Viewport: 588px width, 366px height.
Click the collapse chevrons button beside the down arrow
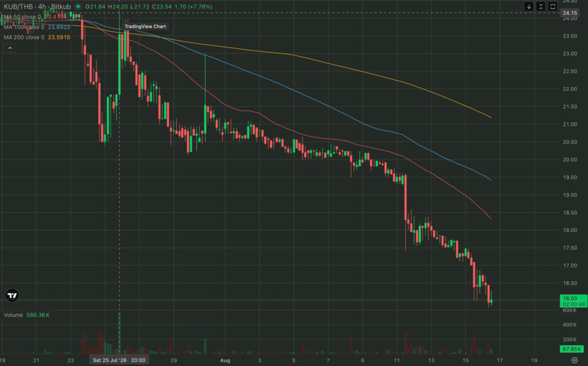click(x=541, y=6)
